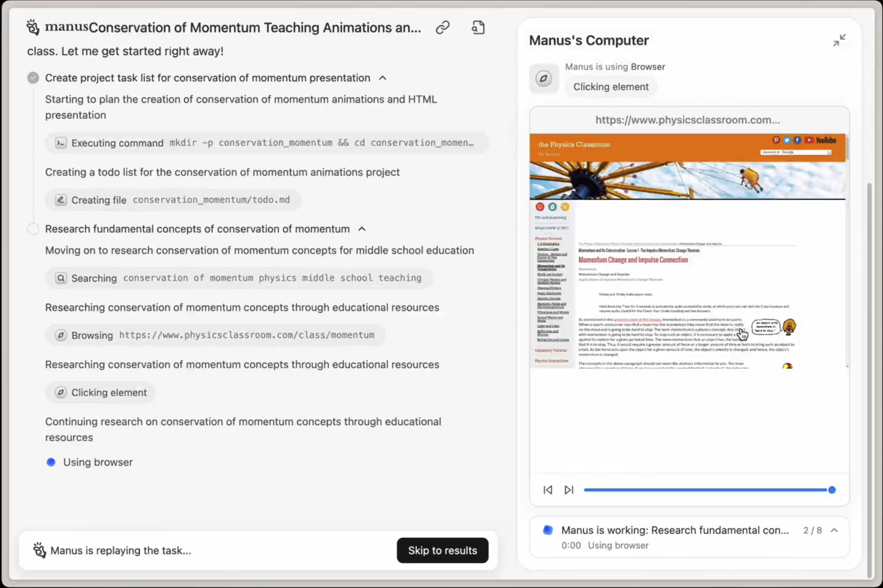Click the Clicking element step pill
The height and width of the screenshot is (588, 883).
(100, 392)
